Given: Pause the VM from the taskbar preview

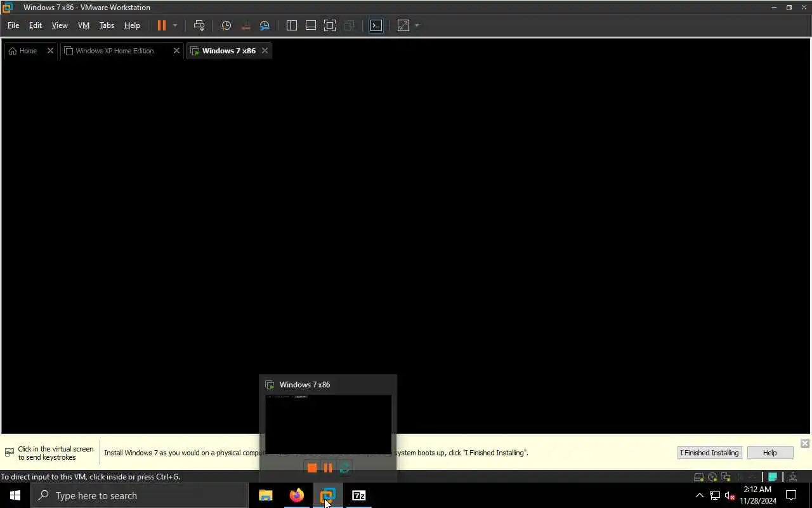Looking at the screenshot, I should 328,468.
